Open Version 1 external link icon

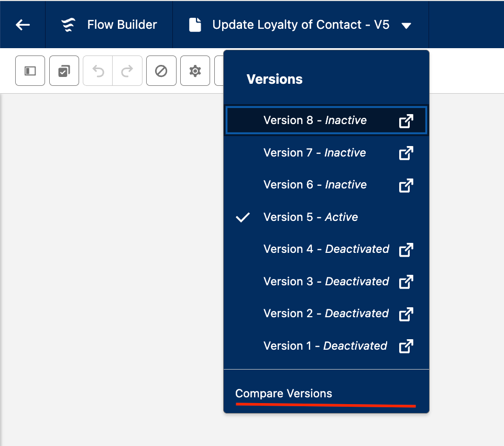tap(406, 346)
